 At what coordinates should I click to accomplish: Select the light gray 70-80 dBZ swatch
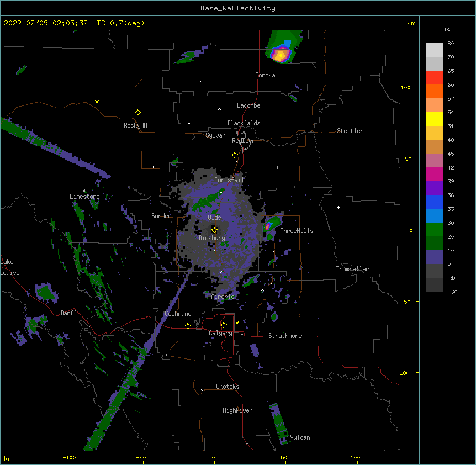coord(434,50)
